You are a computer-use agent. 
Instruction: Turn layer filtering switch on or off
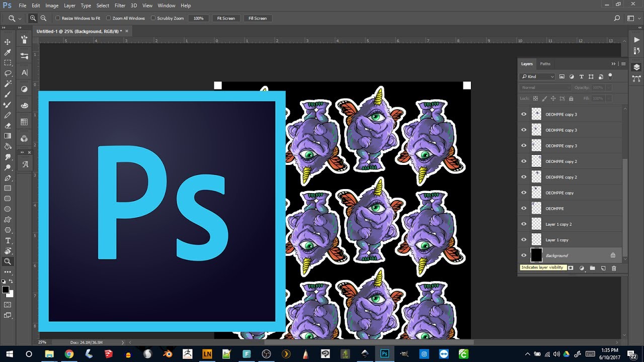click(x=610, y=76)
